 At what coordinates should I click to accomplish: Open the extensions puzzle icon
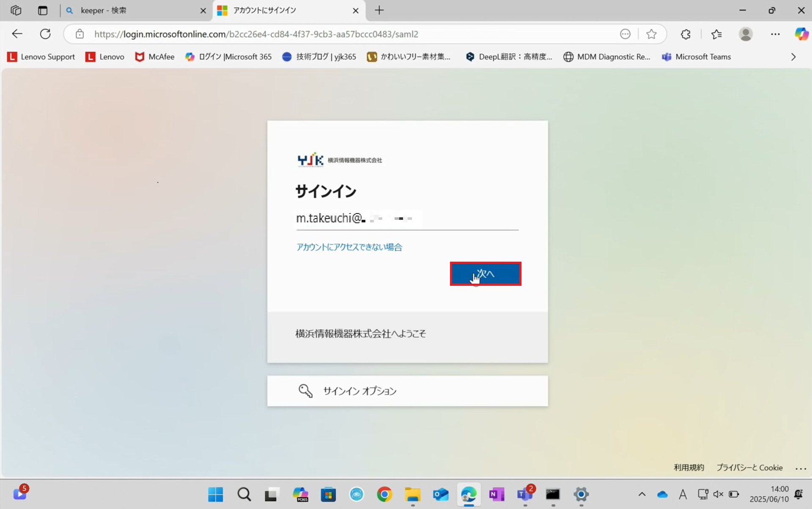pyautogui.click(x=686, y=34)
